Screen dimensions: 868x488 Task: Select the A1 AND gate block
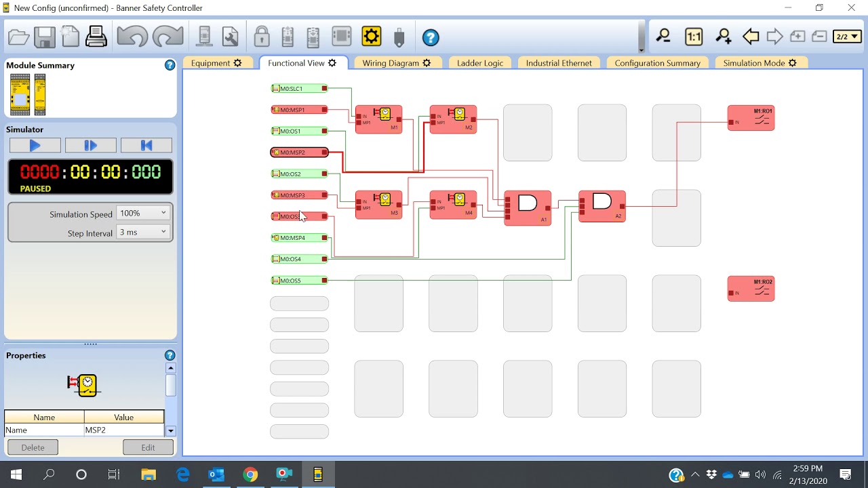point(528,207)
